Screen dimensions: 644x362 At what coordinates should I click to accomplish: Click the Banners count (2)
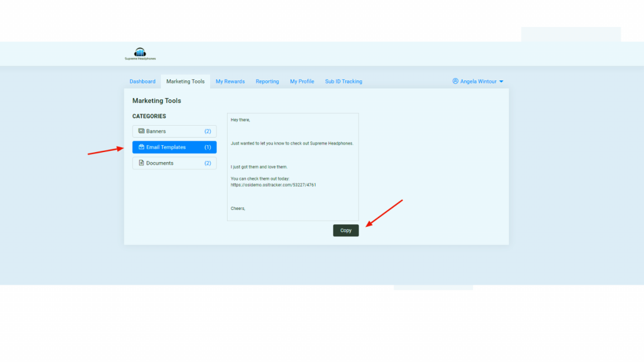tap(208, 131)
